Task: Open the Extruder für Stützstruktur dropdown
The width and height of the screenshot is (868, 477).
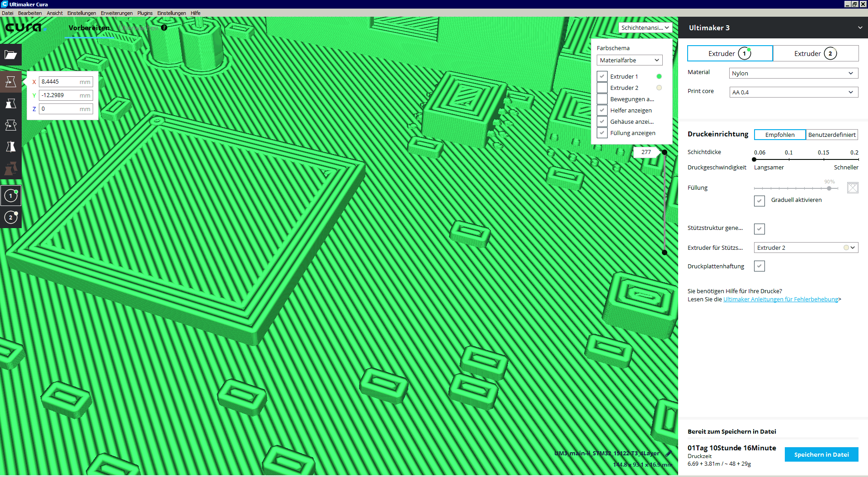Action: coord(806,248)
